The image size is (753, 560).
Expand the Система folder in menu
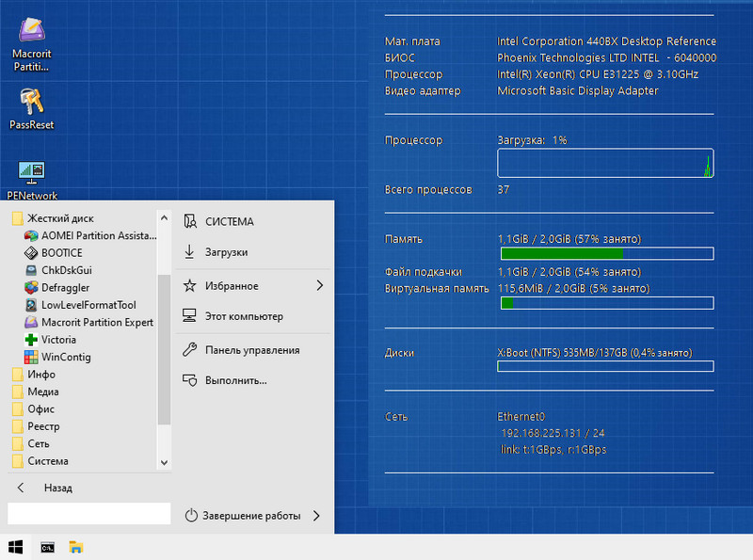coord(40,460)
